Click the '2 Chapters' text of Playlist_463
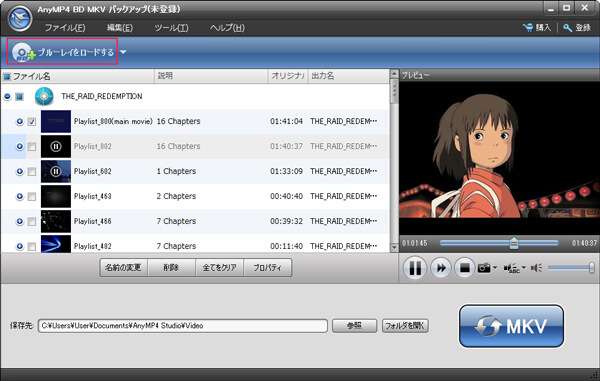Image resolution: width=600 pixels, height=381 pixels. 176,196
